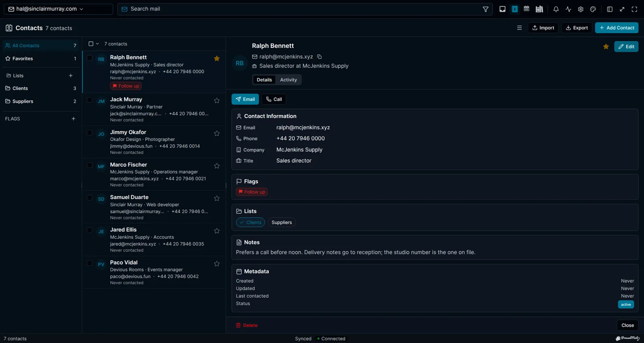Open settings gear
Screen dimensions: 644x343
pos(581,9)
